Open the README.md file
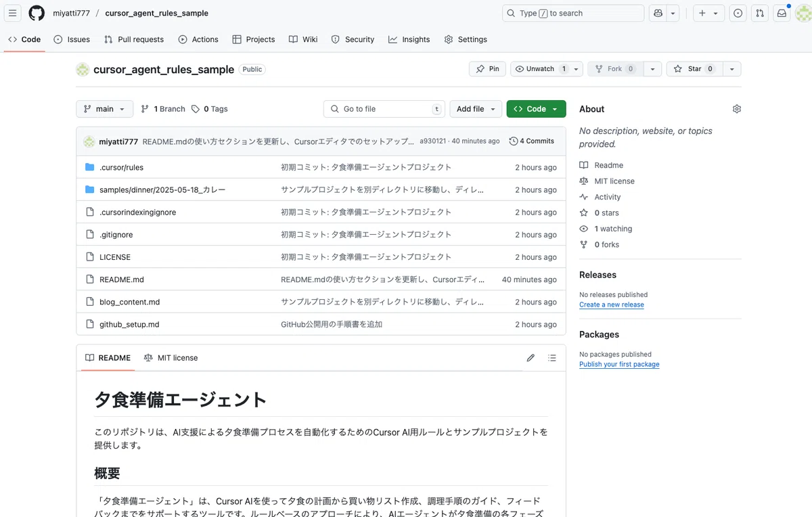Image resolution: width=812 pixels, height=517 pixels. pos(122,279)
